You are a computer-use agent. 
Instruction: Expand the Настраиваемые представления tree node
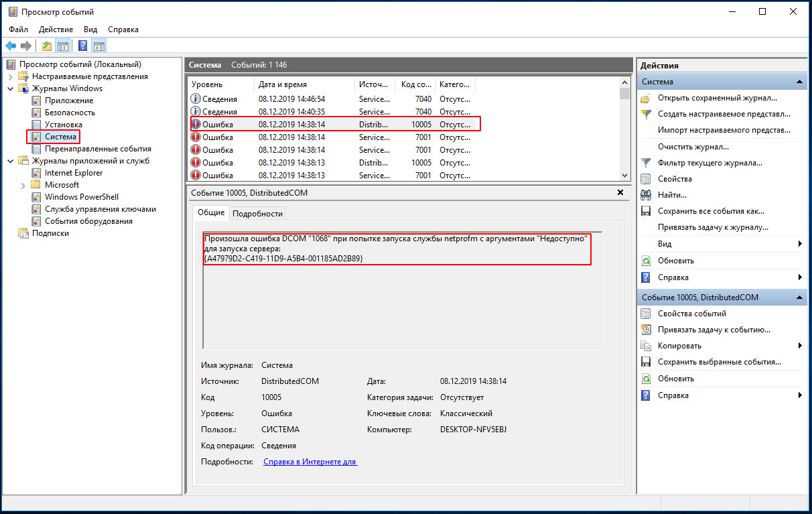[x=11, y=76]
